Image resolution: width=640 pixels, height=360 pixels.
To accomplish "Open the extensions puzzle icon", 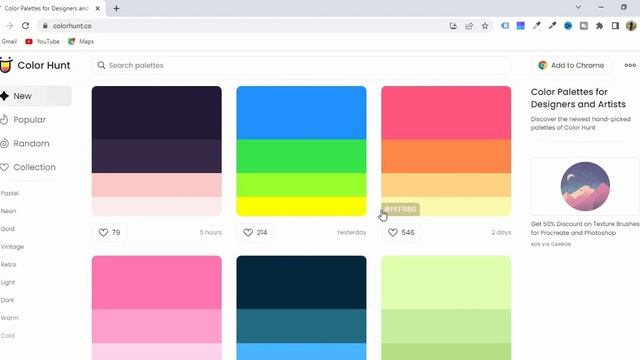I will [x=599, y=26].
